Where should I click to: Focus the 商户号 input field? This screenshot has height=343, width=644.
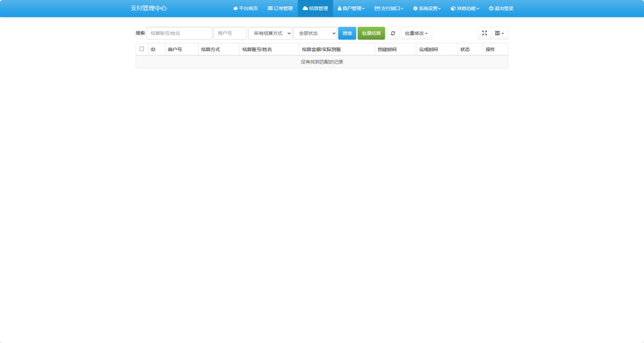[230, 33]
